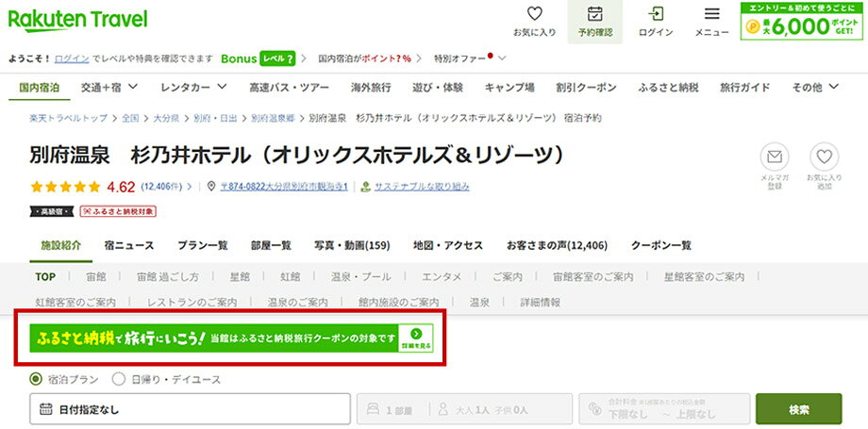Click 別府・日出 breadcrumb link
This screenshot has height=429, width=868.
[x=215, y=118]
